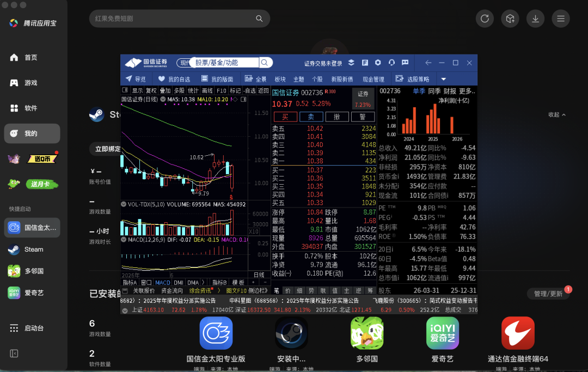Open the MA indicator dropdown beside 国信证券(日线)

pos(163,99)
